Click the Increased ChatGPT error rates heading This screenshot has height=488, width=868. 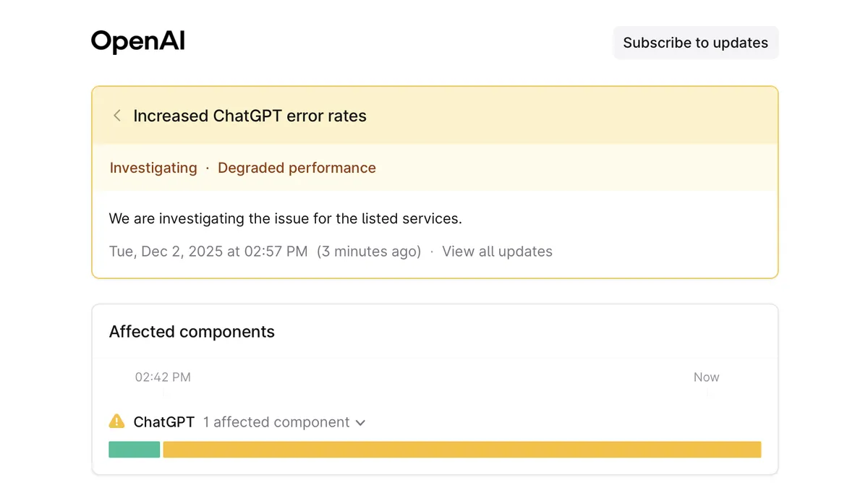249,115
